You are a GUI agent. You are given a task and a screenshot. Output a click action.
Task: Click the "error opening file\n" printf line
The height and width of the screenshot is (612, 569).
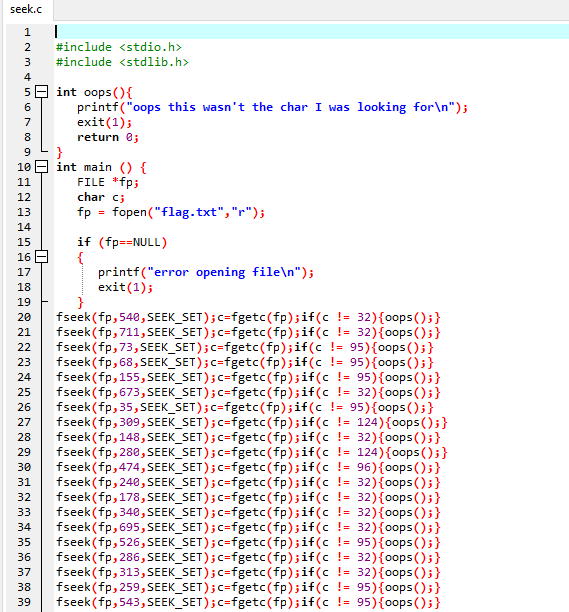[x=206, y=272]
